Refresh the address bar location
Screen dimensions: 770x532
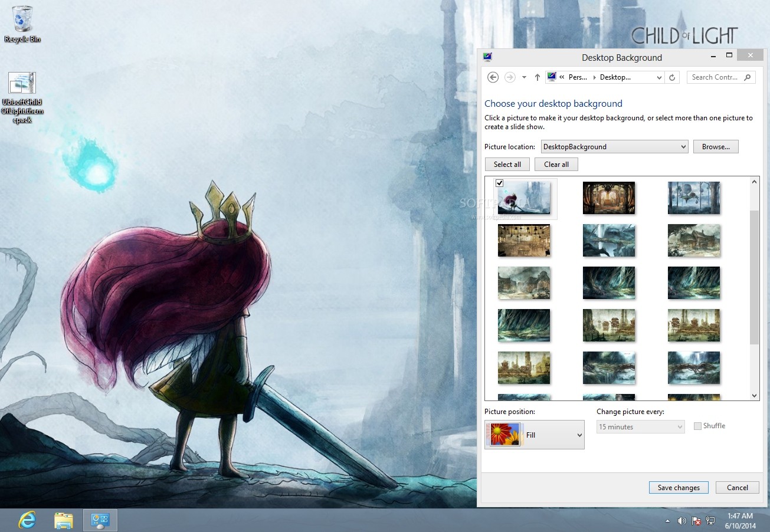tap(672, 77)
